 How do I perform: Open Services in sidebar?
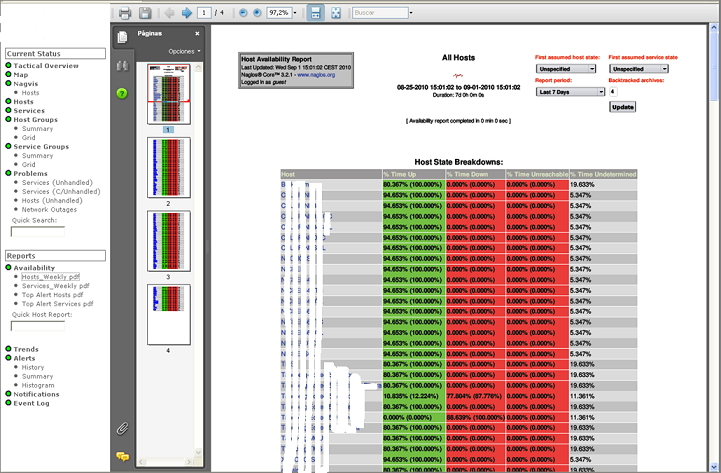point(29,111)
